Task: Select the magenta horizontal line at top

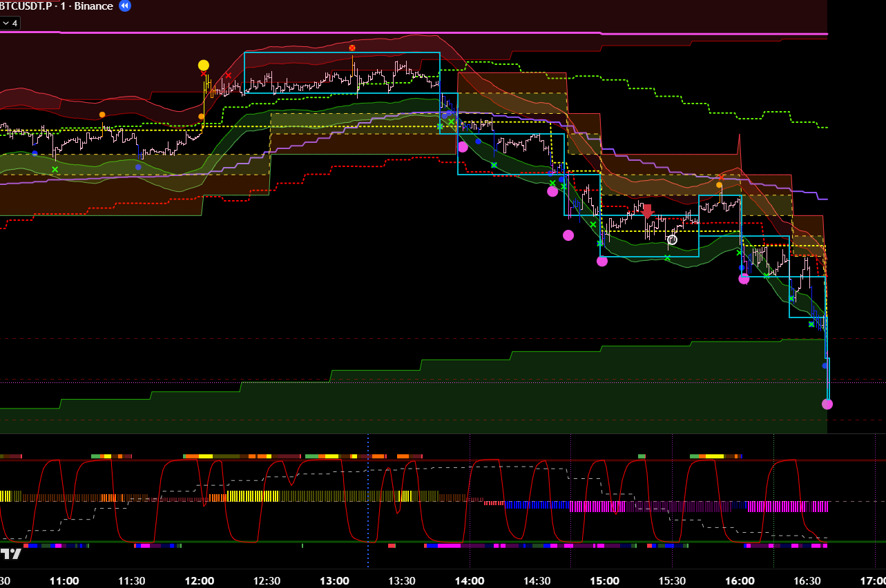Action: pos(414,32)
